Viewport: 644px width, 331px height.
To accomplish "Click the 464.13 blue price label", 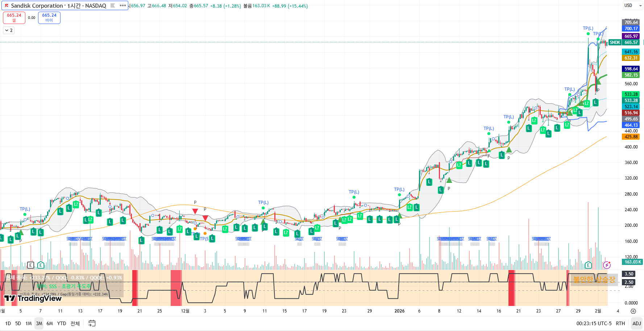I will (631, 125).
